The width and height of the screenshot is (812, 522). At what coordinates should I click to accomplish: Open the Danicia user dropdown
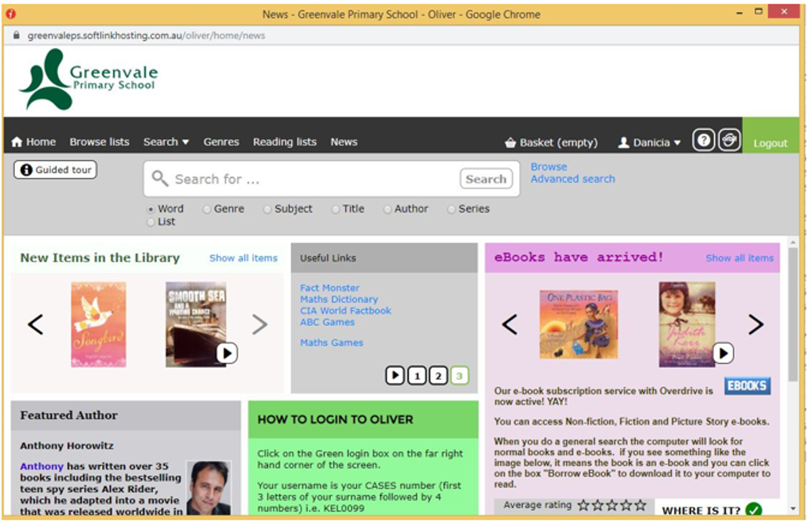650,143
